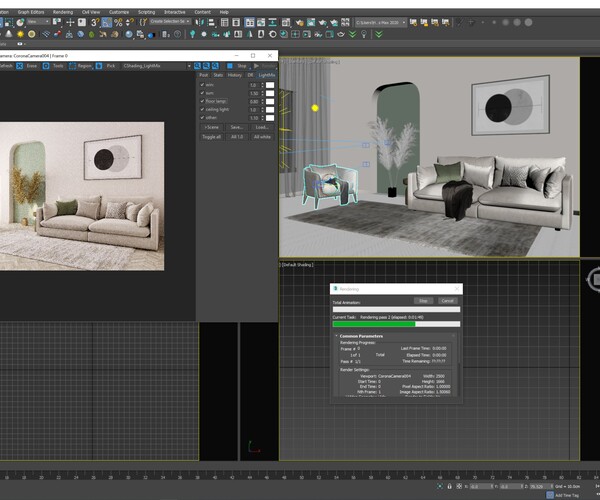
Task: Click the green light bulb toolbar icon
Action: coord(192,34)
